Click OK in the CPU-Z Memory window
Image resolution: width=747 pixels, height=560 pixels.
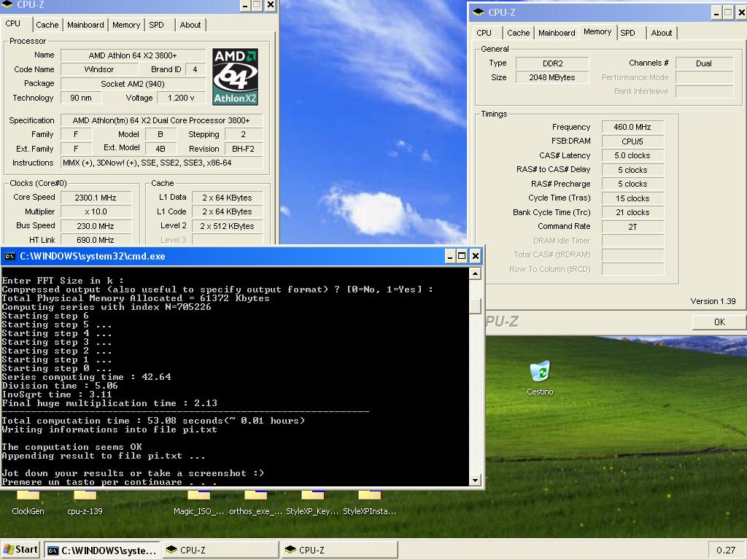tap(719, 322)
